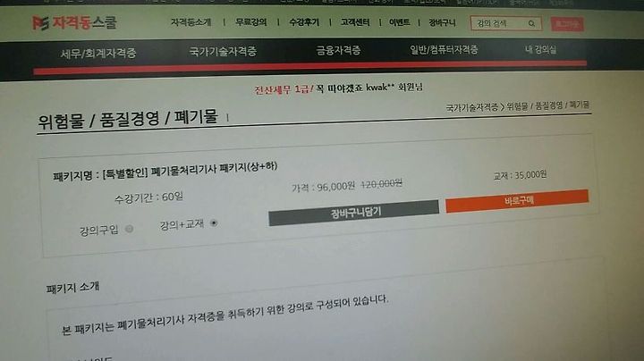
Task: Open the 이벤트 link
Action: point(399,22)
